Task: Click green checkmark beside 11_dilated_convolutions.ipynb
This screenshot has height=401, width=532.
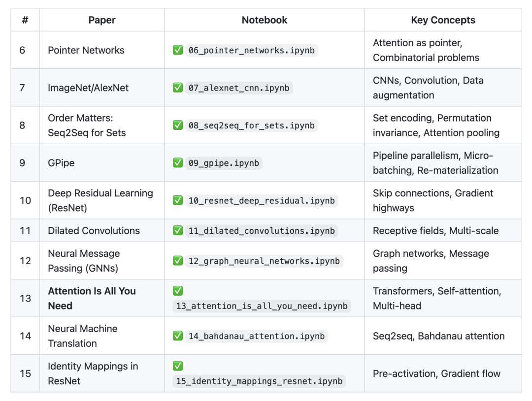Action: [178, 231]
